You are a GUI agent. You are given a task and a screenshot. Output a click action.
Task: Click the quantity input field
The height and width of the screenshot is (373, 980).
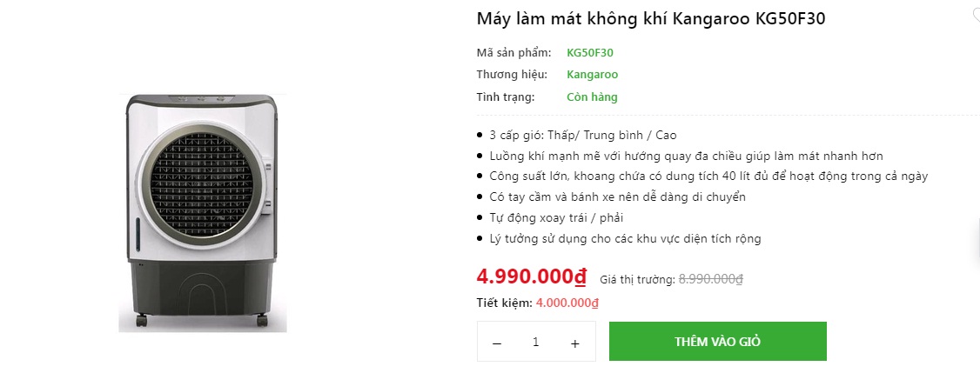point(535,342)
